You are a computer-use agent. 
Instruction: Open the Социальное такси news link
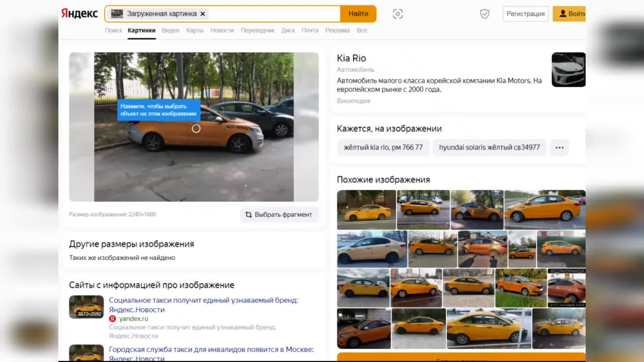(x=204, y=305)
